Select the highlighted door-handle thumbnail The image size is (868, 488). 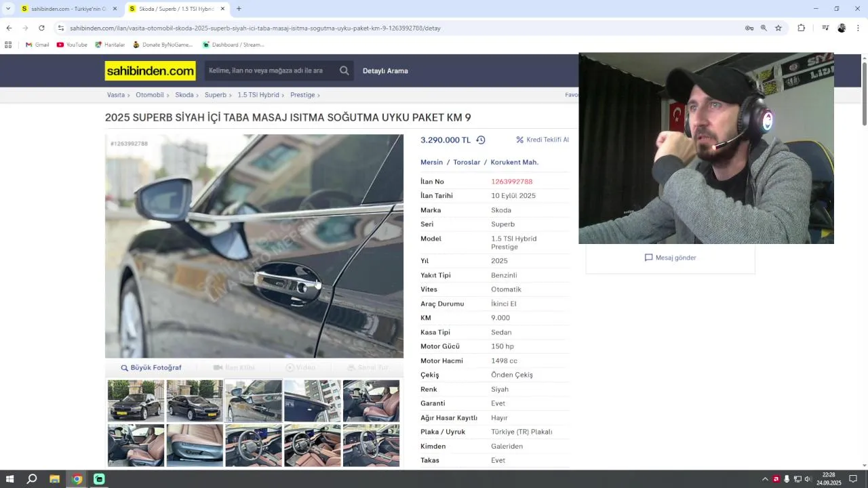(254, 401)
